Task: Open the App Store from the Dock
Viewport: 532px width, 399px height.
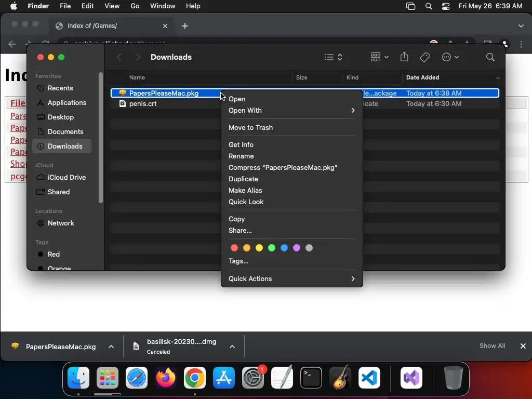Action: (223, 378)
